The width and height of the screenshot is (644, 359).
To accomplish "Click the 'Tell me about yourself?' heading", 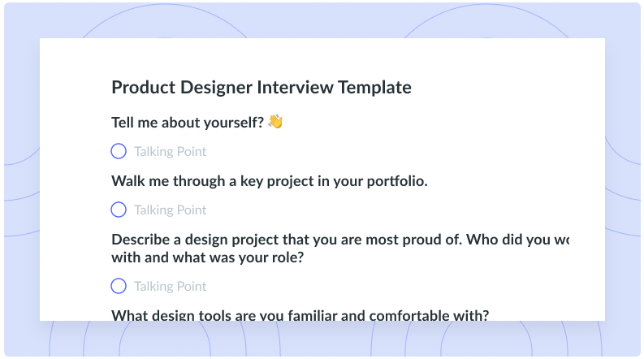I will [x=188, y=123].
